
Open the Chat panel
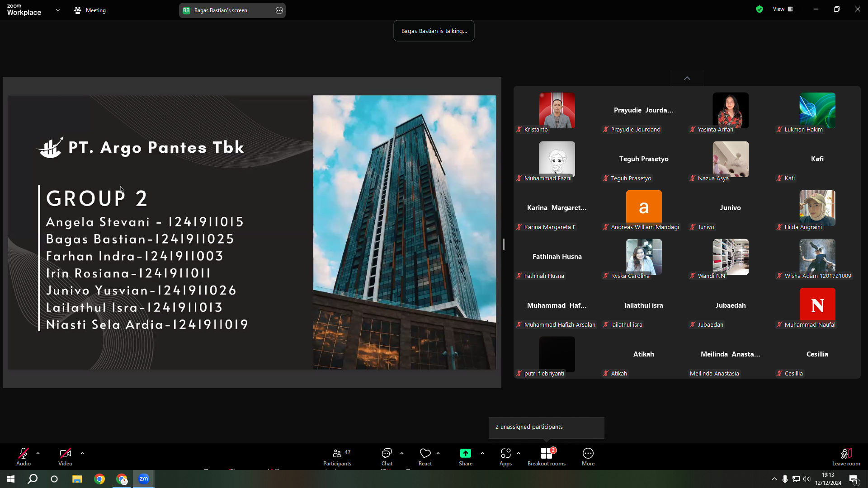coord(387,457)
